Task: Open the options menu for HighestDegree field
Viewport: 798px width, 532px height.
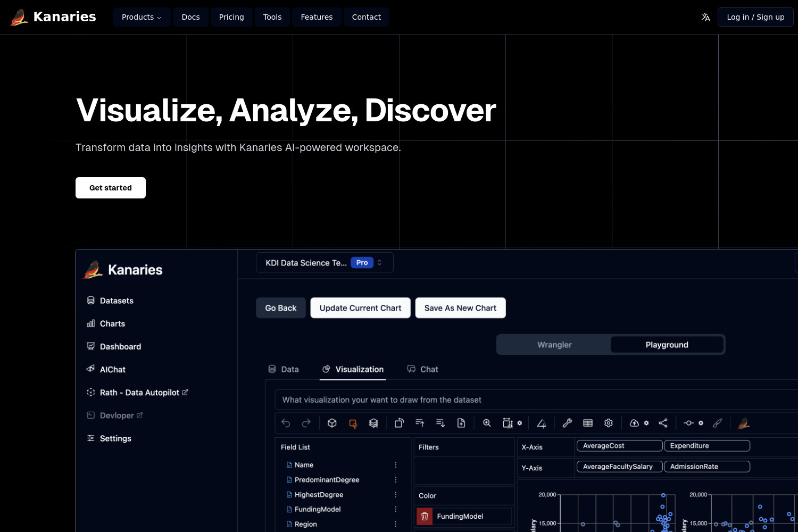Action: pyautogui.click(x=396, y=495)
